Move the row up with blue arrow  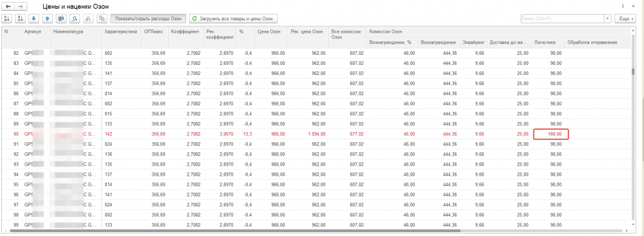click(48, 18)
